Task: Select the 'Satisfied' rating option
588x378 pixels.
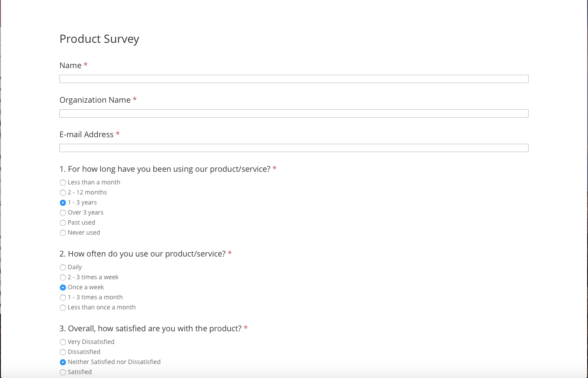Action: 63,372
